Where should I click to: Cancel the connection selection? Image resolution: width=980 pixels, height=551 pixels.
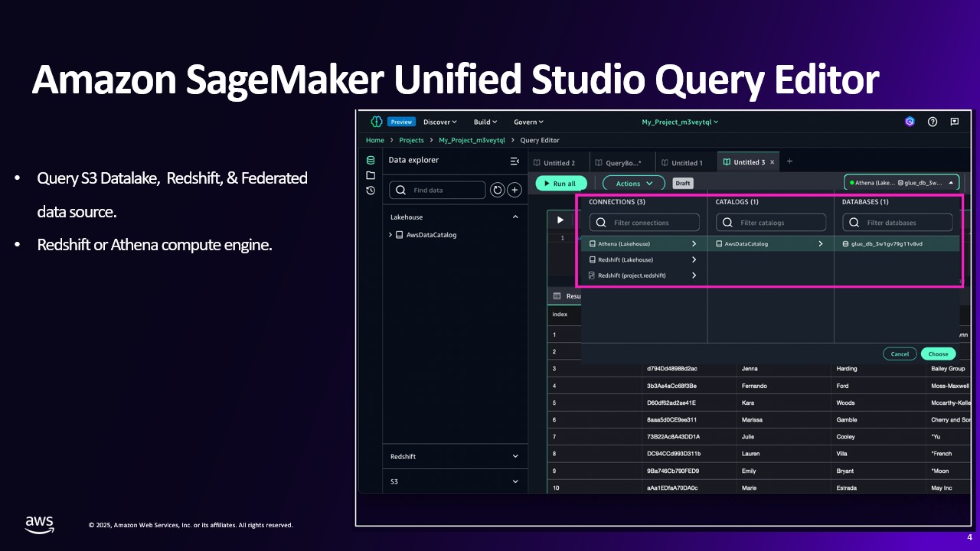[x=900, y=354]
